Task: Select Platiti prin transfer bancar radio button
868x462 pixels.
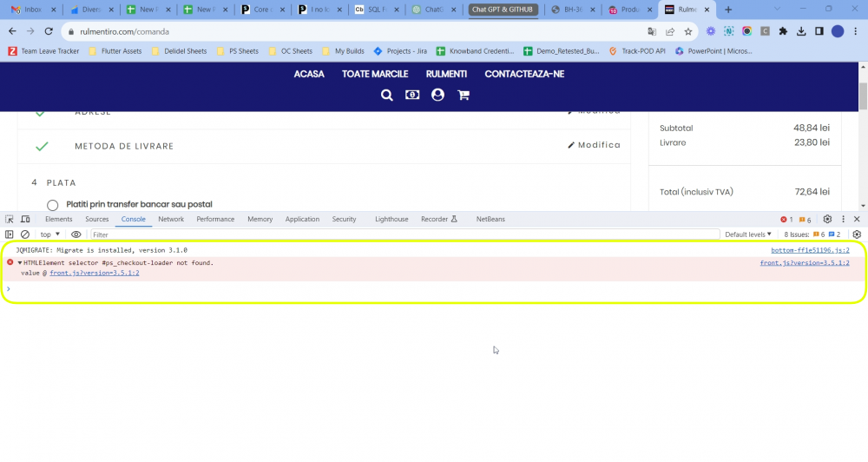Action: tap(53, 206)
